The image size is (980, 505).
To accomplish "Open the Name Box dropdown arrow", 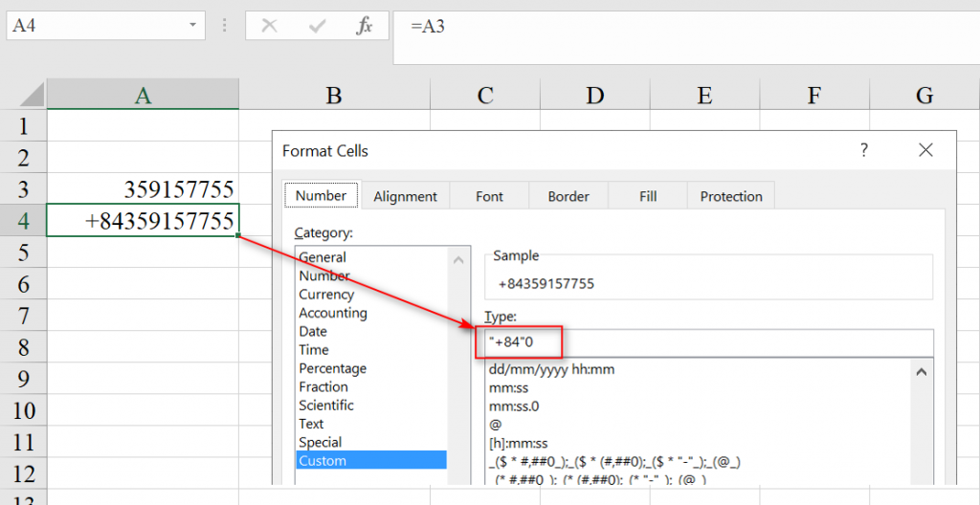I will click(194, 25).
